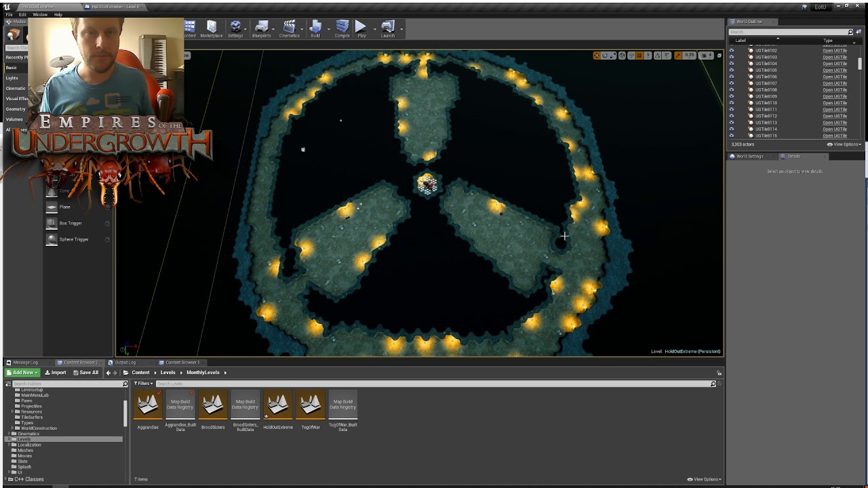The height and width of the screenshot is (488, 868).
Task: Start Play in editor
Action: point(361,28)
